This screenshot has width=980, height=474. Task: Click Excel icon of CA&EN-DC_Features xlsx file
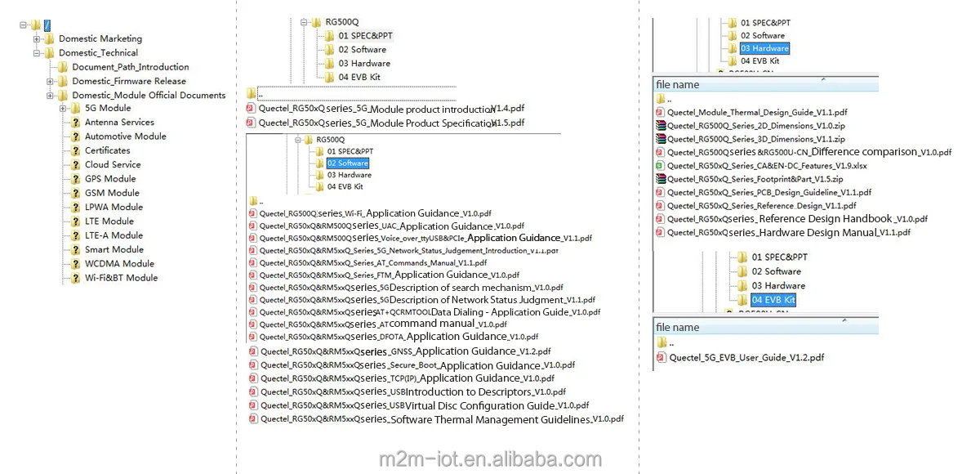click(661, 166)
